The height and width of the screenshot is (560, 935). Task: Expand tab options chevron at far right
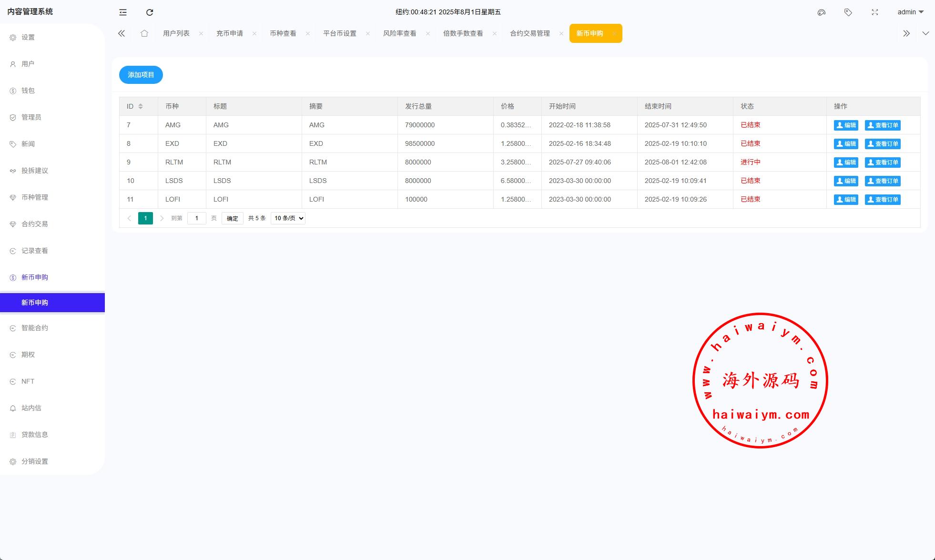click(925, 33)
